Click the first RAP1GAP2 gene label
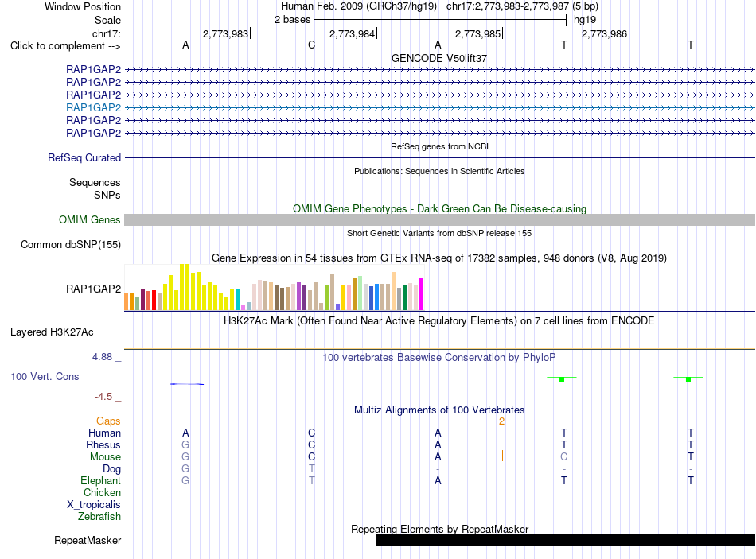 [94, 69]
